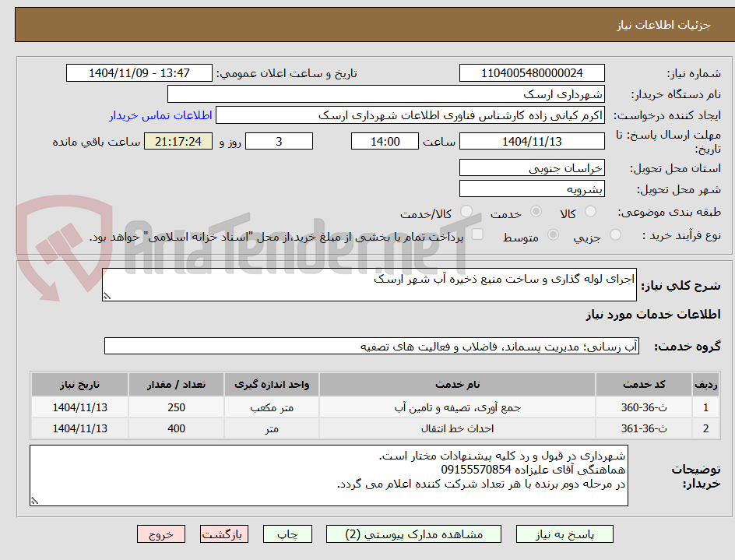Open مشاهده مدارک پیوستی (2) attachments

tap(413, 534)
